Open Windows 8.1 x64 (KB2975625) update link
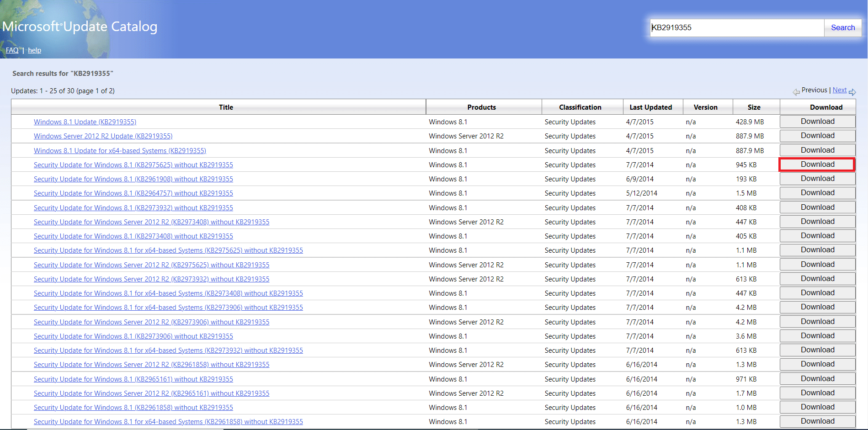 pyautogui.click(x=168, y=250)
